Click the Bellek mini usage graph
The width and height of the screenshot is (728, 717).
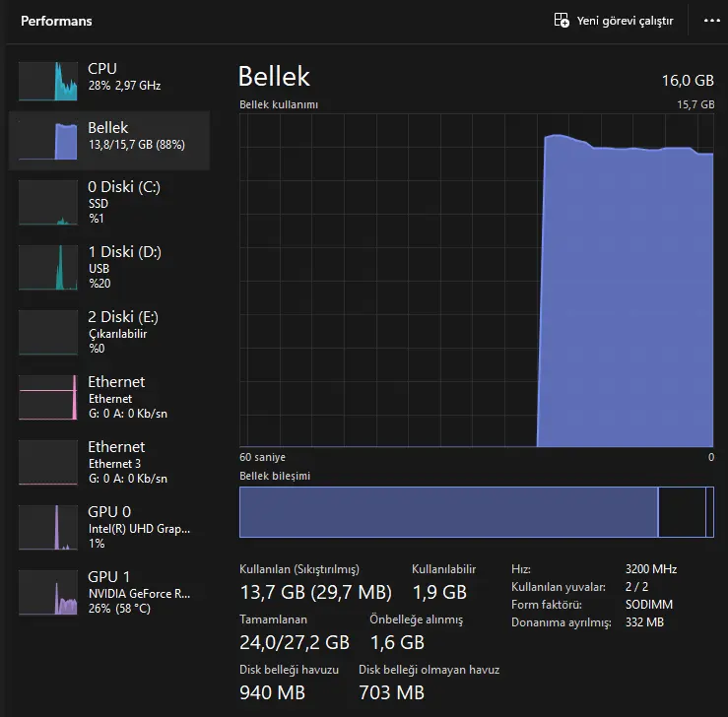tap(48, 141)
